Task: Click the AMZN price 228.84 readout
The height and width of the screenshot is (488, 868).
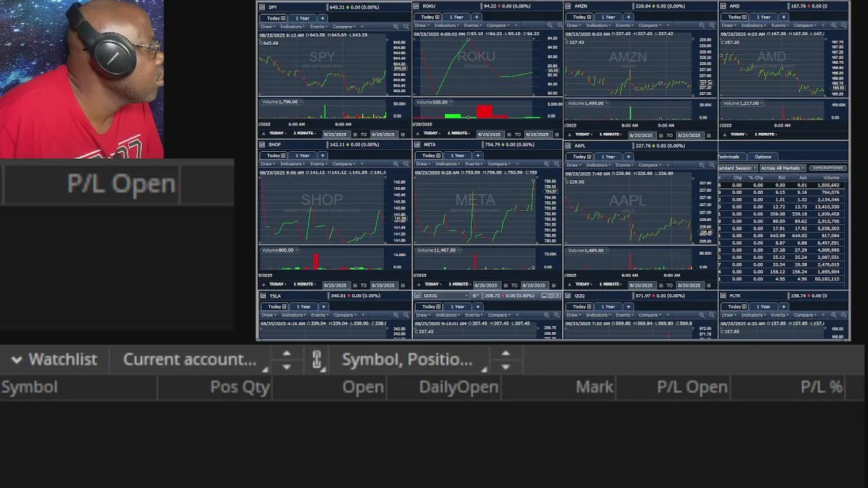Action: coord(643,6)
